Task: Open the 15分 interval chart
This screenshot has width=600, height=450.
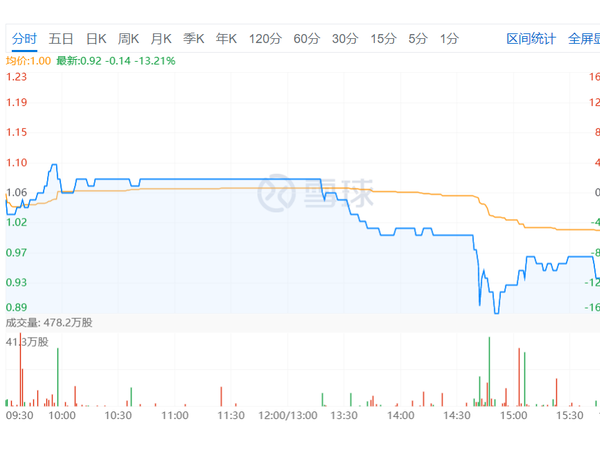Action: 382,39
